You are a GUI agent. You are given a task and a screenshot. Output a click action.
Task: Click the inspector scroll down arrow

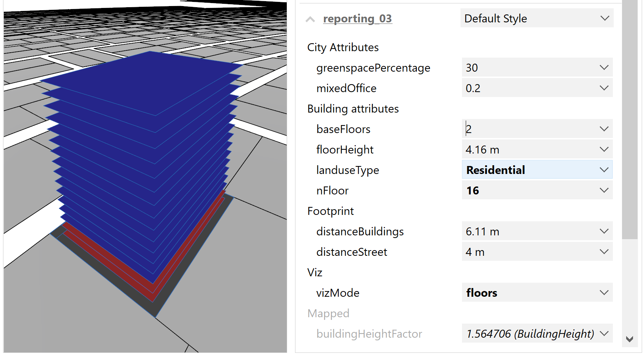[630, 339]
